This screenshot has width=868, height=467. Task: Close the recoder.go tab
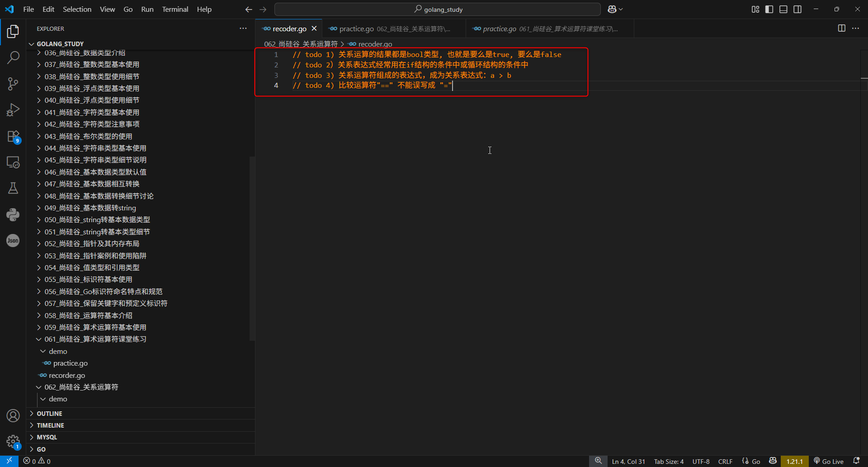[x=314, y=29]
